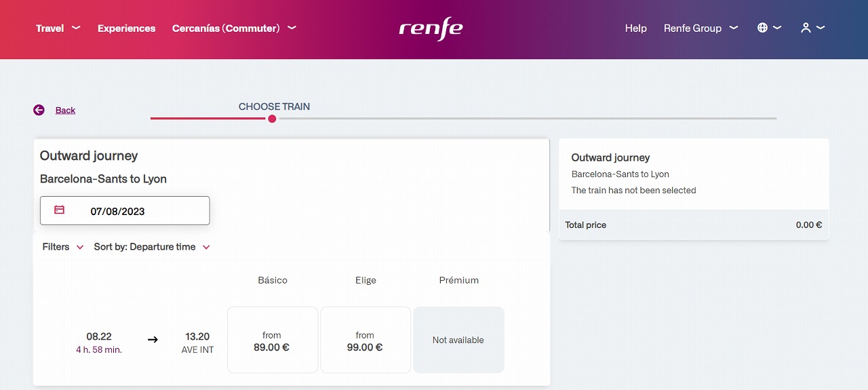Screen dimensions: 868x390
Task: Open Sort by Departure time dropdown
Action: [x=153, y=247]
